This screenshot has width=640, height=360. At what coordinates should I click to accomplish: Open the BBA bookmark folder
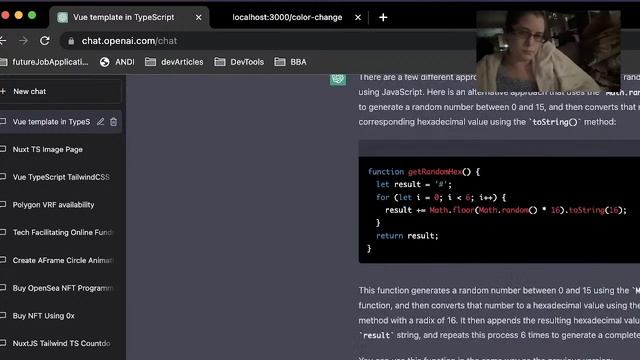click(x=291, y=62)
